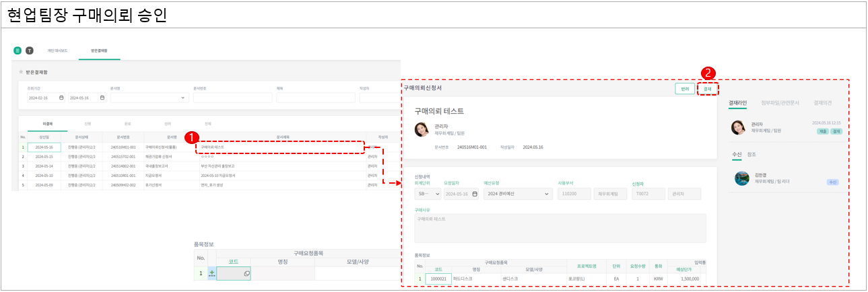Switch to the 참조 tab
The height and width of the screenshot is (292, 868).
click(752, 154)
